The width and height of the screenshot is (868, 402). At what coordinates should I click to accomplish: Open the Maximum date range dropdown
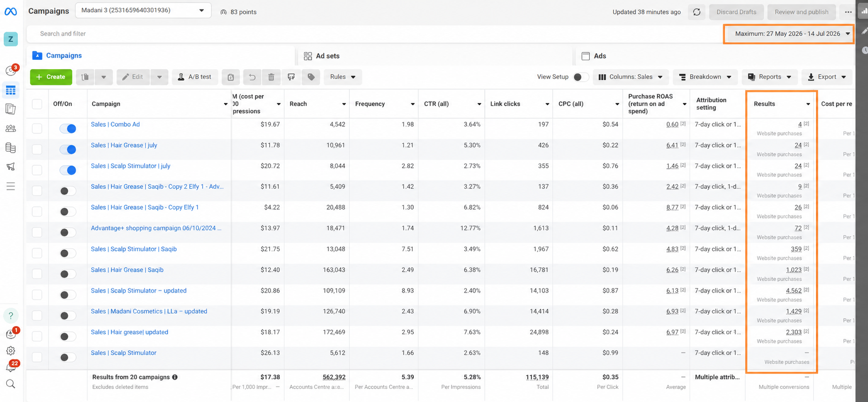[789, 34]
